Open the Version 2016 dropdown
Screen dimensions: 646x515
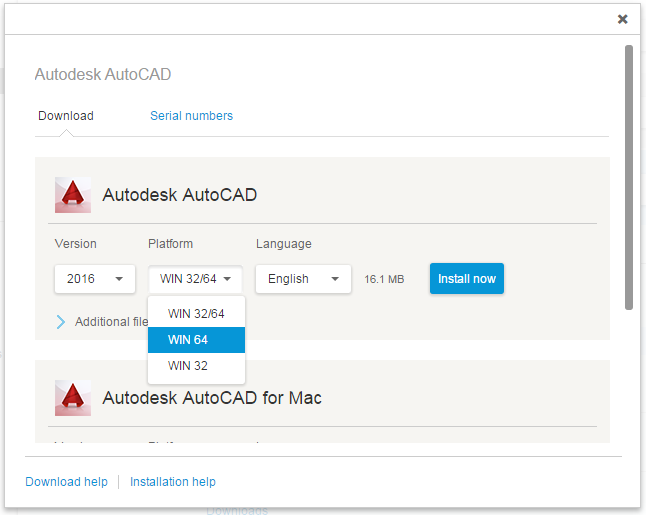[x=95, y=279]
